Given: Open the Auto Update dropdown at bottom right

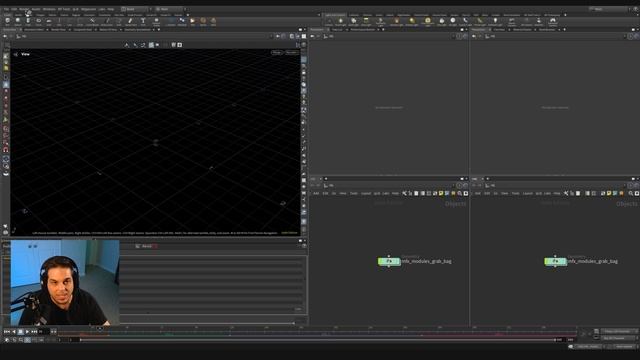Looking at the screenshot, I should tap(624, 347).
